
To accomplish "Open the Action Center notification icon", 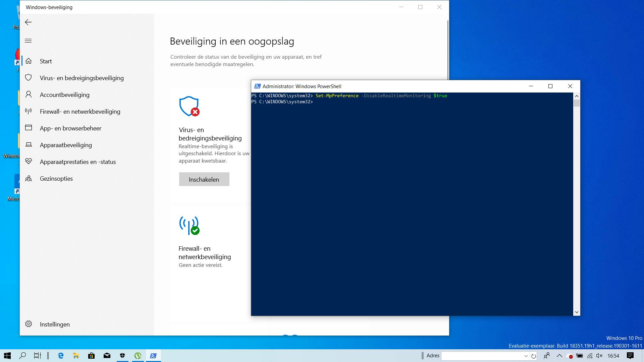I will coord(630,356).
